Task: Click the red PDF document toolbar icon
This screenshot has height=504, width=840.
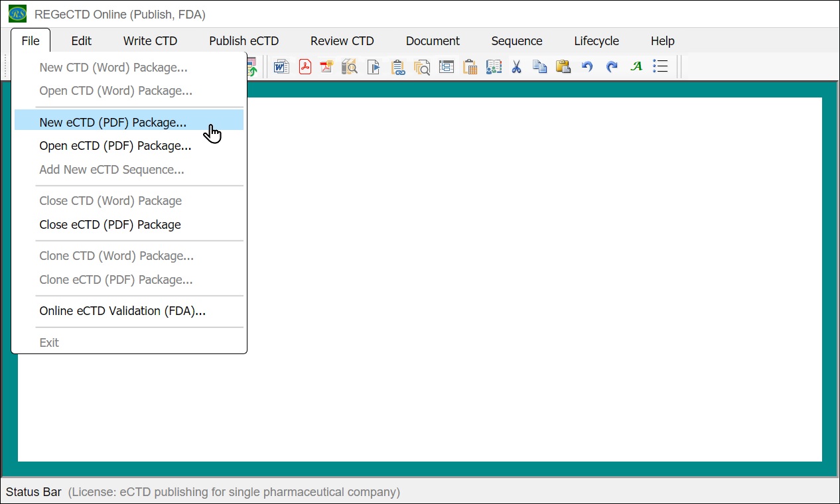Action: 305,66
